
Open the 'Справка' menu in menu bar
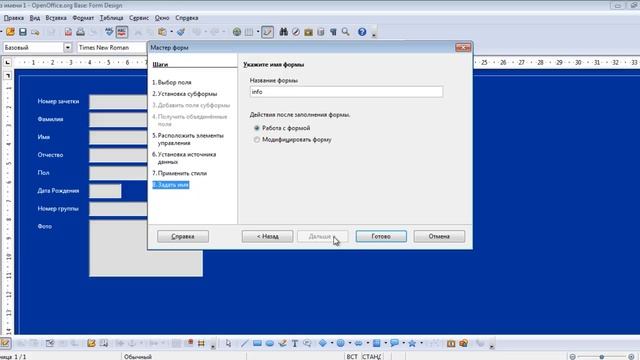pos(187,18)
